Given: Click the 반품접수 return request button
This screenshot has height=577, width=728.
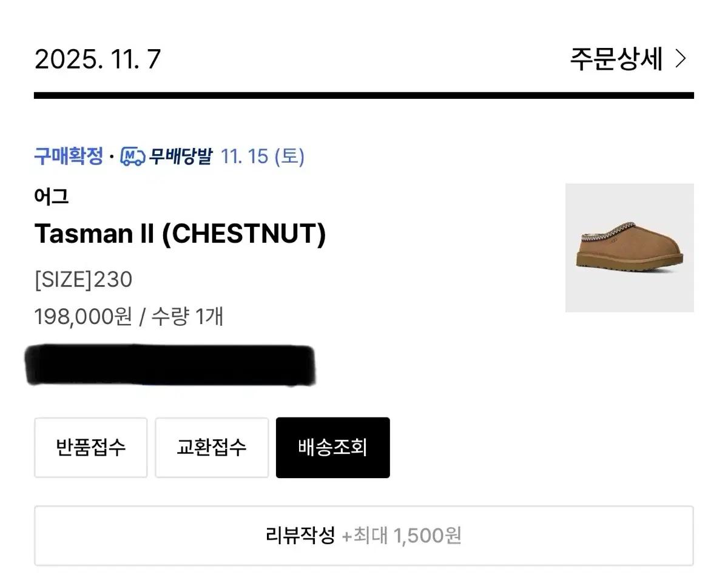Looking at the screenshot, I should pyautogui.click(x=90, y=447).
